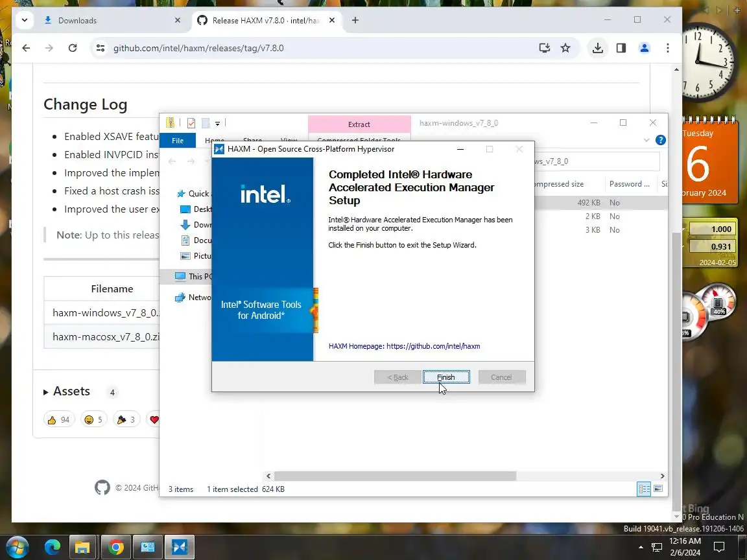Image resolution: width=747 pixels, height=560 pixels.
Task: Click Explorer properties quick access icon
Action: [x=191, y=123]
